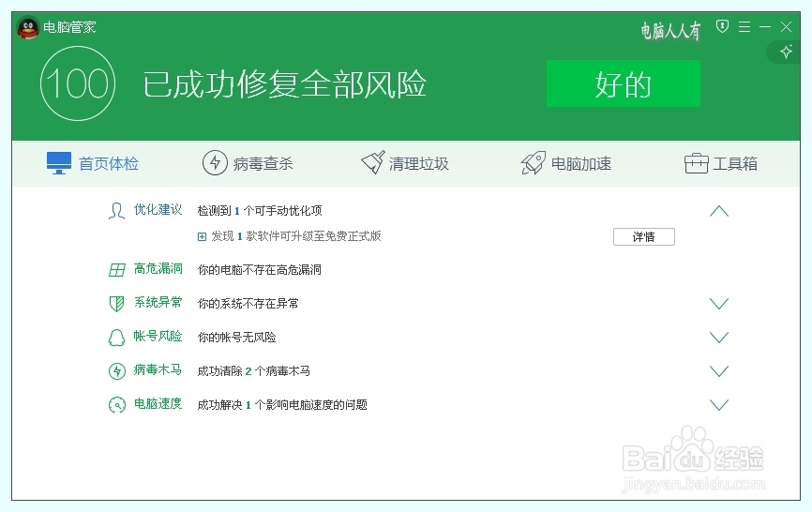Go to the 清理垃圾 tab
The image size is (812, 512).
405,163
